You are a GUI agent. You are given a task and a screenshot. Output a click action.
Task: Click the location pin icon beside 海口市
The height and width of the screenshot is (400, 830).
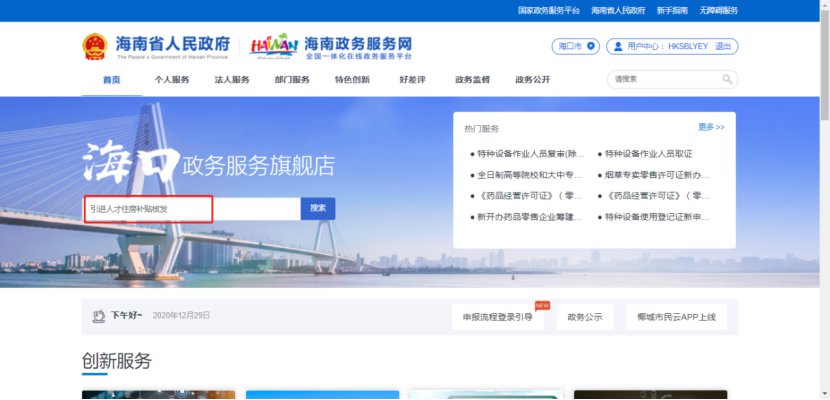pyautogui.click(x=591, y=47)
